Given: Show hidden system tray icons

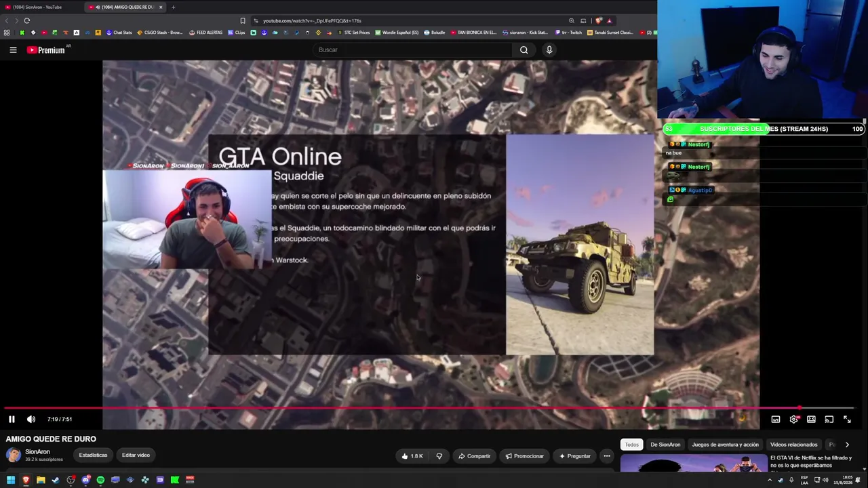Looking at the screenshot, I should pos(769,480).
